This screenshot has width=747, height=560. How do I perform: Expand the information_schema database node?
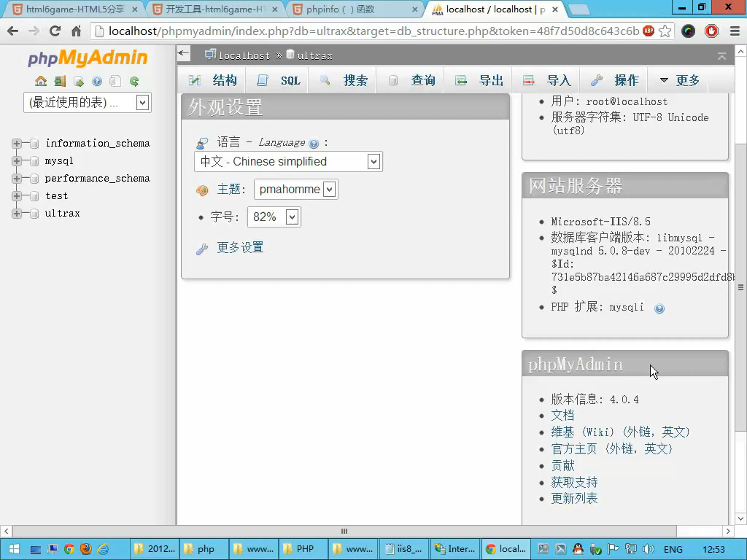17,144
